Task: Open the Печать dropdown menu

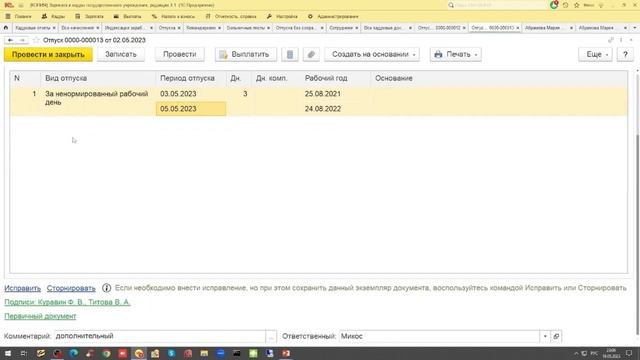Action: click(456, 54)
